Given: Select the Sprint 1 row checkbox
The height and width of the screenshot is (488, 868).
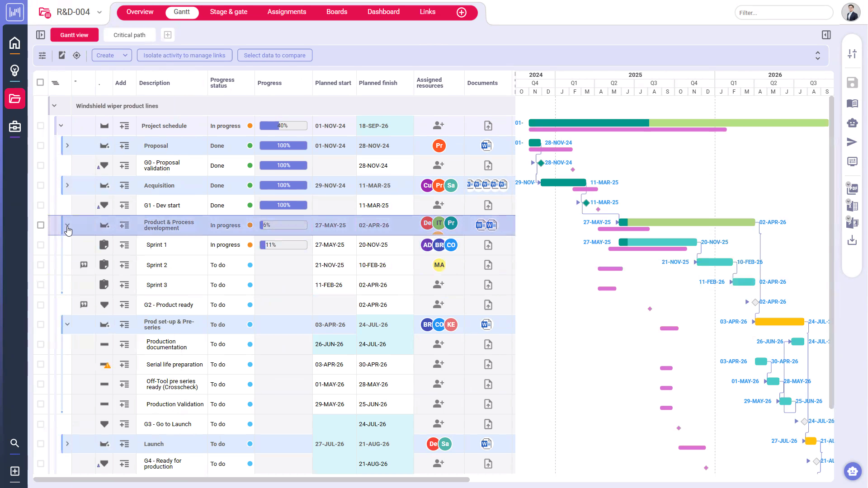Looking at the screenshot, I should tap(40, 245).
